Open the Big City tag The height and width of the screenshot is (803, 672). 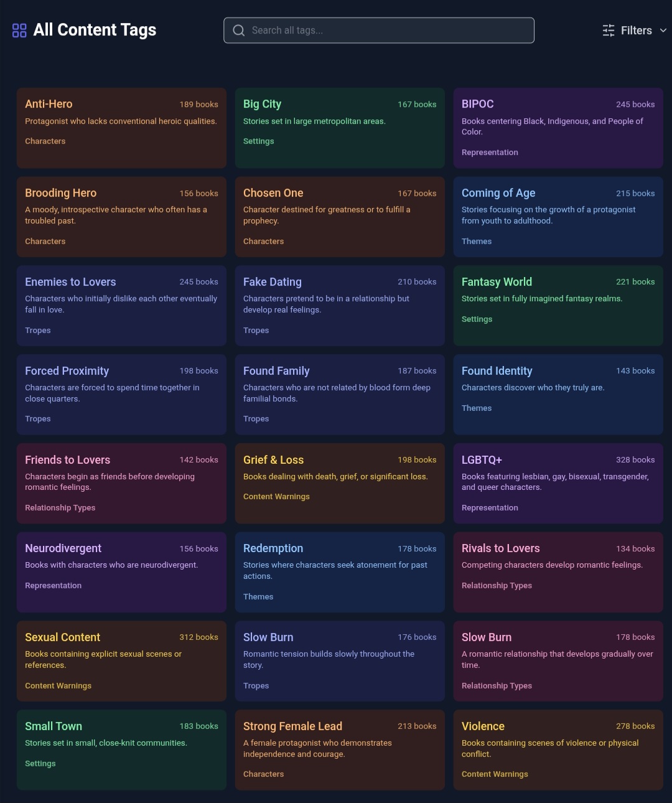click(x=340, y=128)
